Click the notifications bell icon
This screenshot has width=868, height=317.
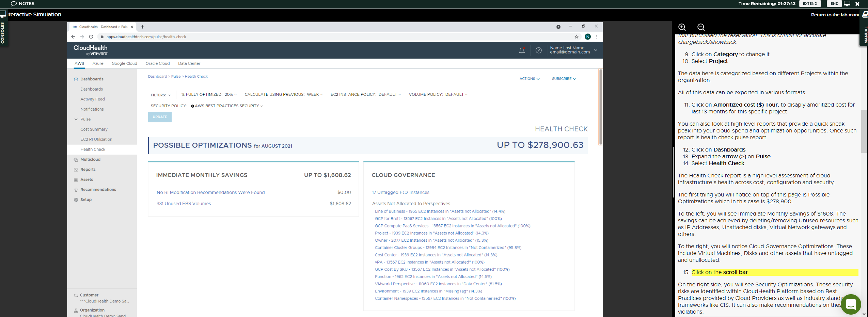coord(522,50)
